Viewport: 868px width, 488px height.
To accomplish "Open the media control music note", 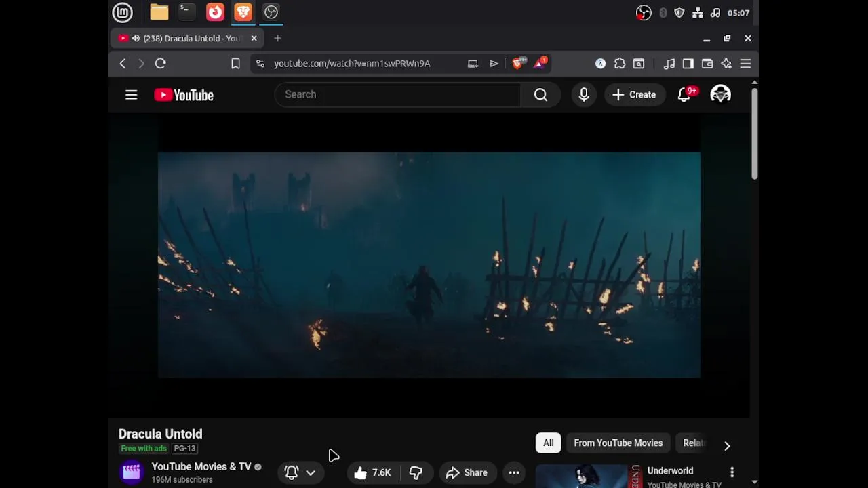I will 669,64.
